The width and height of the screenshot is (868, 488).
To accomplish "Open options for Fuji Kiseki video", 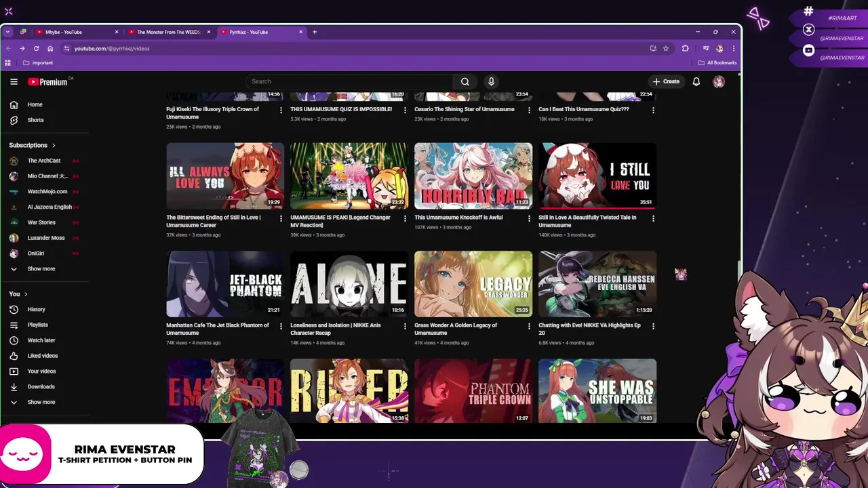I will (x=281, y=110).
